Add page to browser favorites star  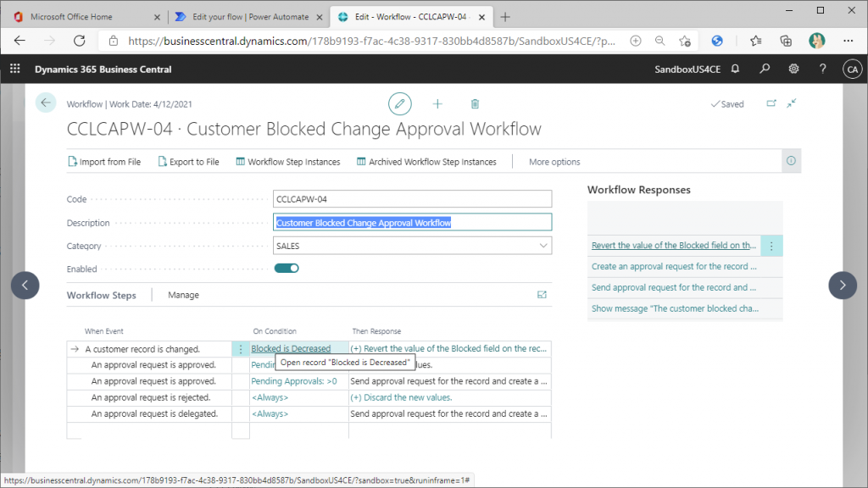(685, 41)
